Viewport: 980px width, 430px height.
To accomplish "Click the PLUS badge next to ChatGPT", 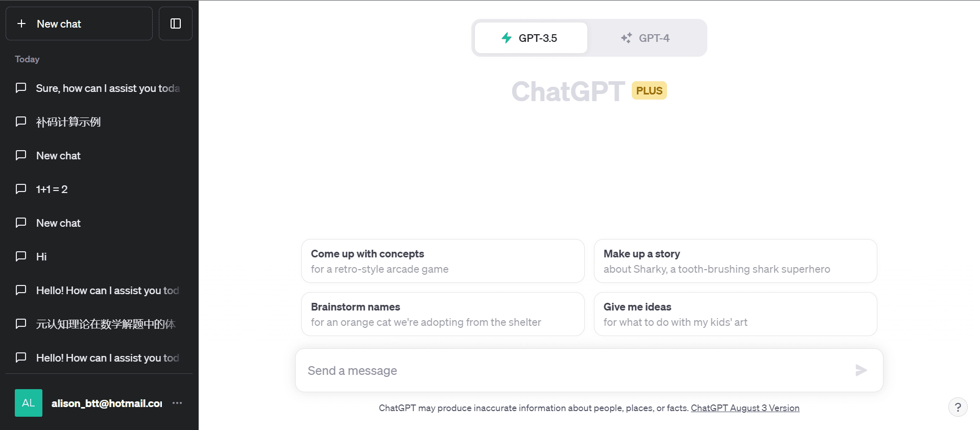I will [x=649, y=91].
